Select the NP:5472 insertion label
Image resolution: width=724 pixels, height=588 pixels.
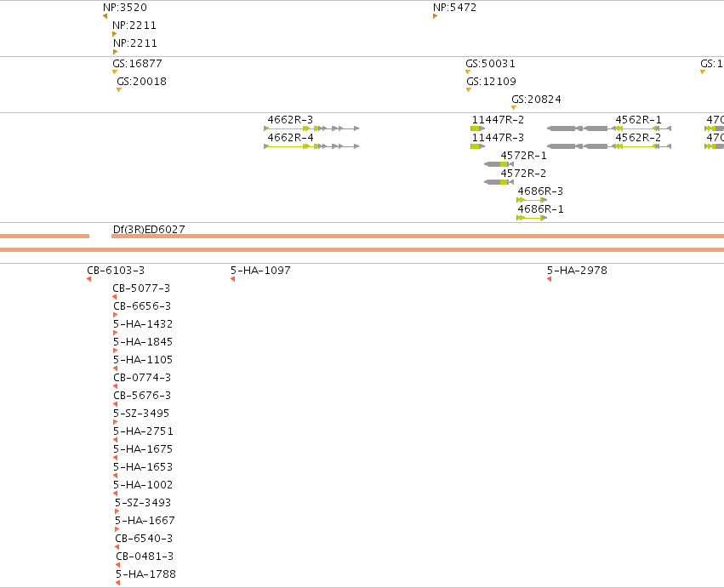(x=454, y=8)
